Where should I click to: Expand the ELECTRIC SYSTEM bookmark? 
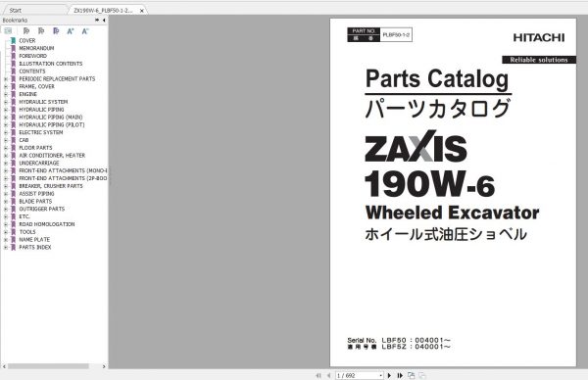pyautogui.click(x=6, y=132)
